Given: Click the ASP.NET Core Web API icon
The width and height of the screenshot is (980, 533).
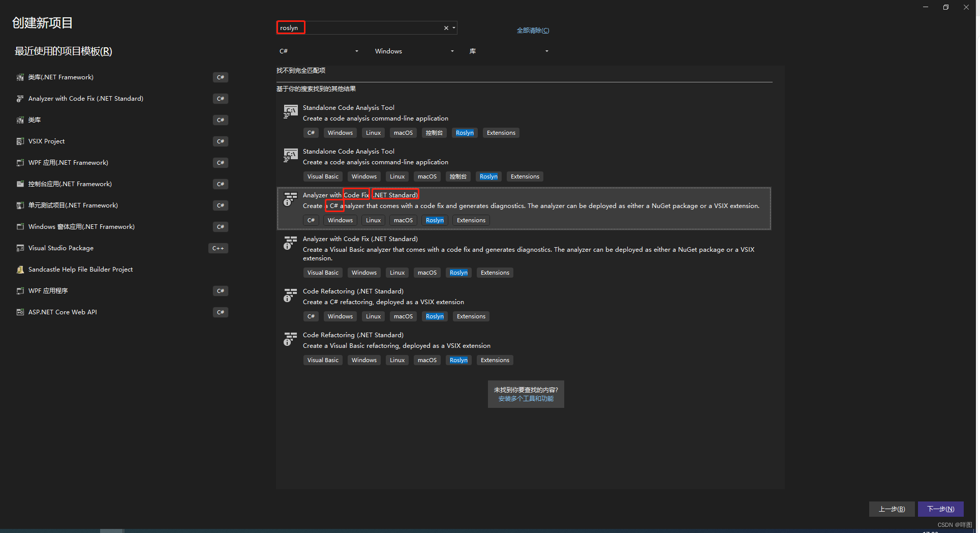Looking at the screenshot, I should pos(20,312).
